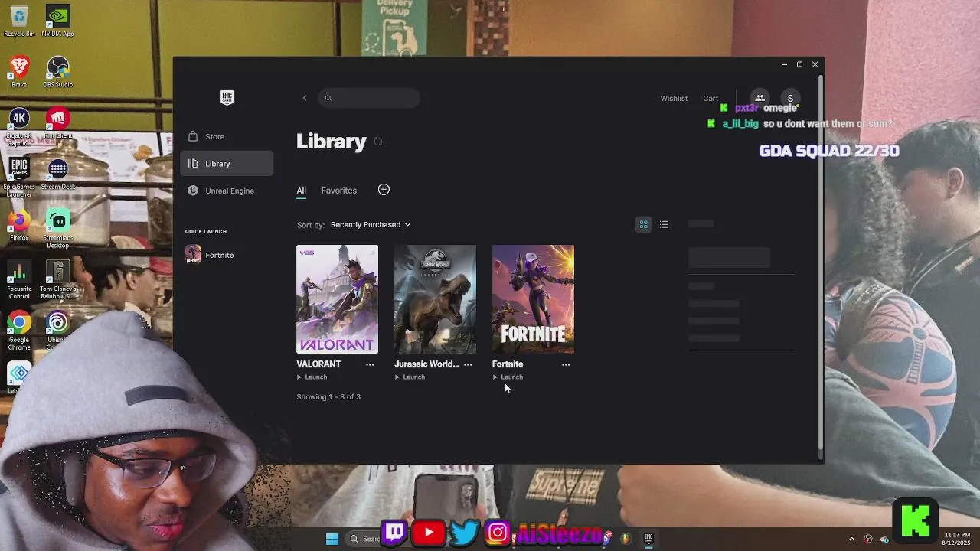This screenshot has height=551, width=980.
Task: Open the Recently Purchased sort dropdown
Action: coord(371,225)
